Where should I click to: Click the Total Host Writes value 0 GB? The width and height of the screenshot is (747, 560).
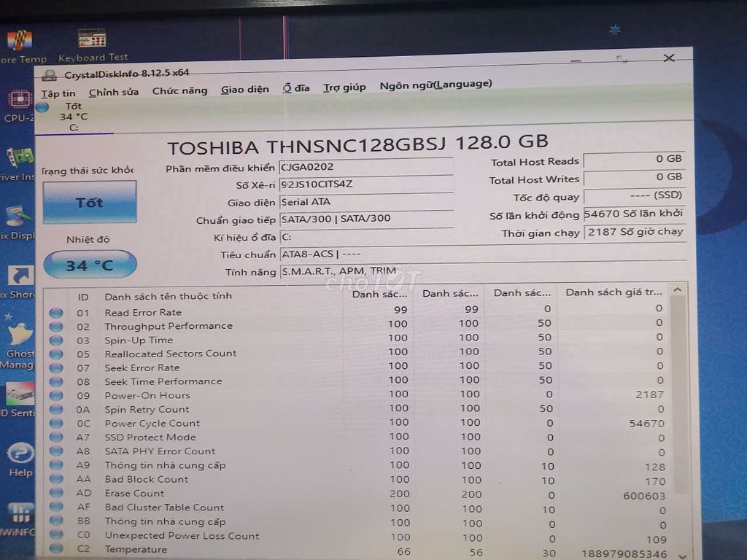634,177
